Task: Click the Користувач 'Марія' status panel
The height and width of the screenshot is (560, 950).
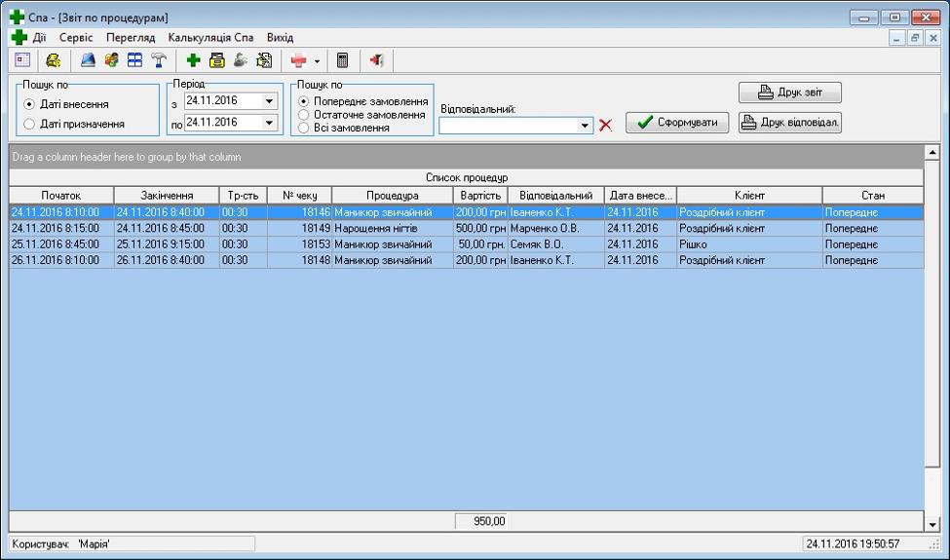Action: (x=133, y=543)
